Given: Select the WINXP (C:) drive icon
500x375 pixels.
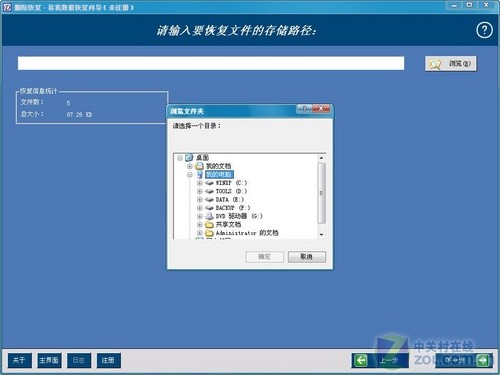Looking at the screenshot, I should (x=209, y=183).
